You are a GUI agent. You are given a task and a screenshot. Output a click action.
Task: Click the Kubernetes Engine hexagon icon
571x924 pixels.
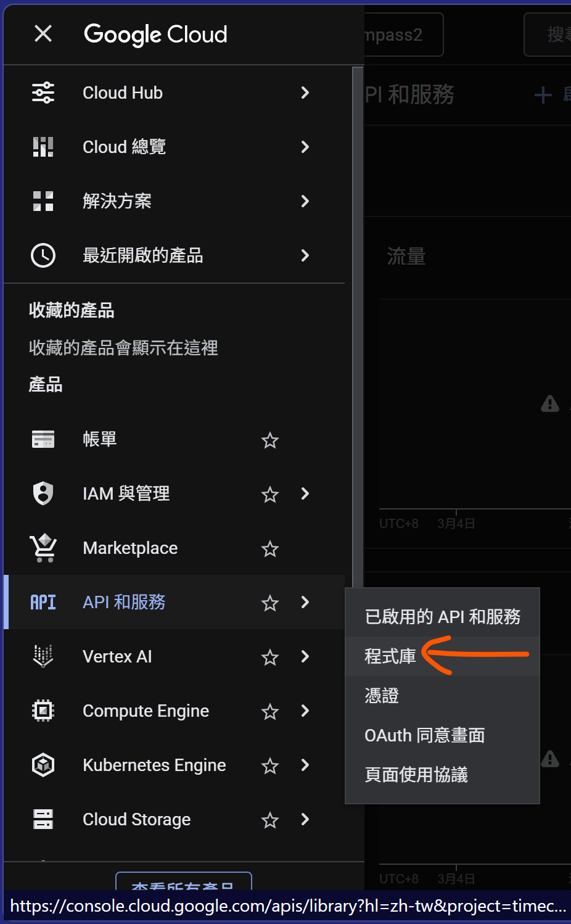click(x=43, y=765)
